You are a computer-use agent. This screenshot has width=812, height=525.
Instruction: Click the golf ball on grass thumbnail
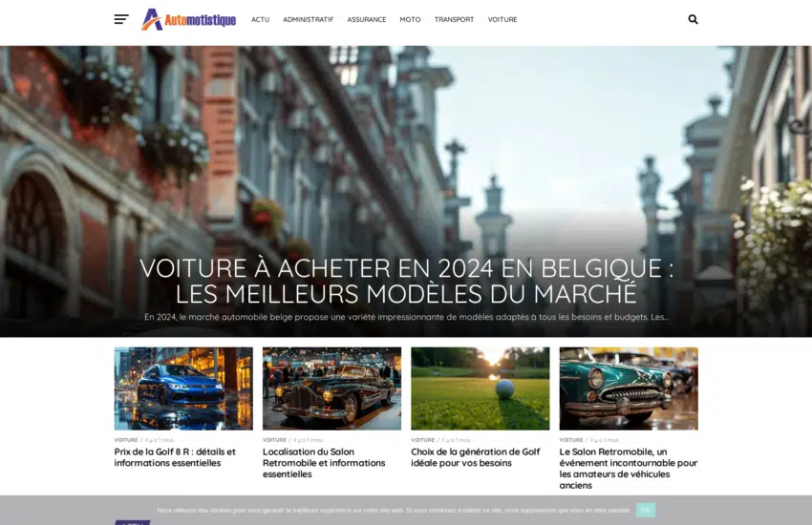480,388
